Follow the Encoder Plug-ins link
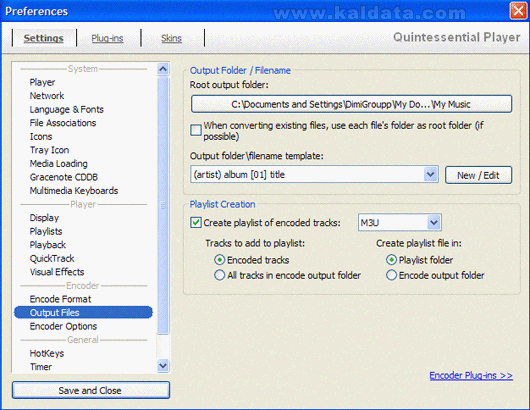 click(471, 376)
